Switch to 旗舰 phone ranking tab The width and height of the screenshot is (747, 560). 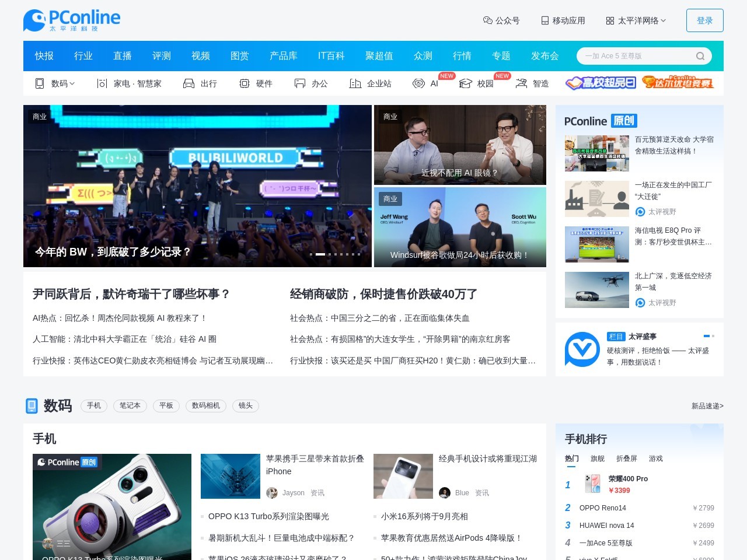598,459
